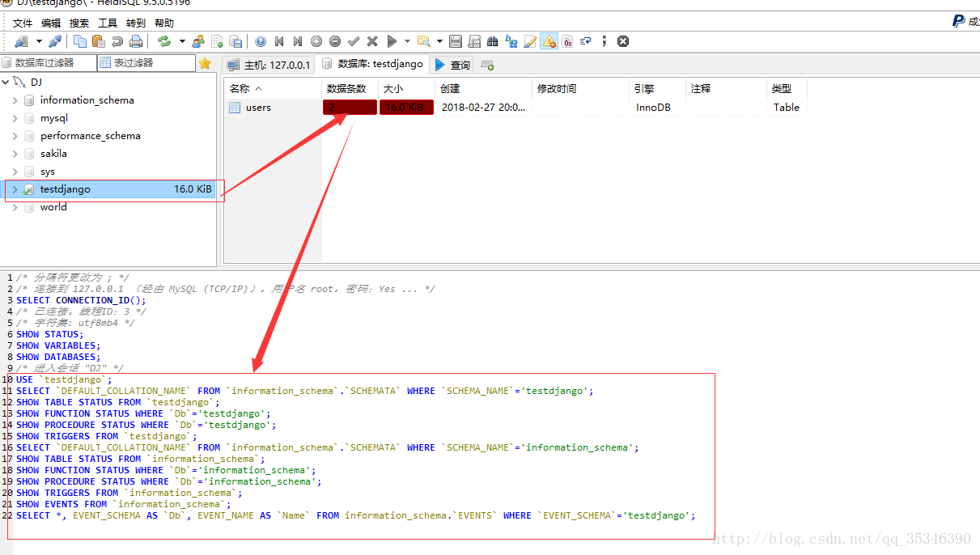Sort by the 类型 column header
980x555 pixels.
(787, 89)
